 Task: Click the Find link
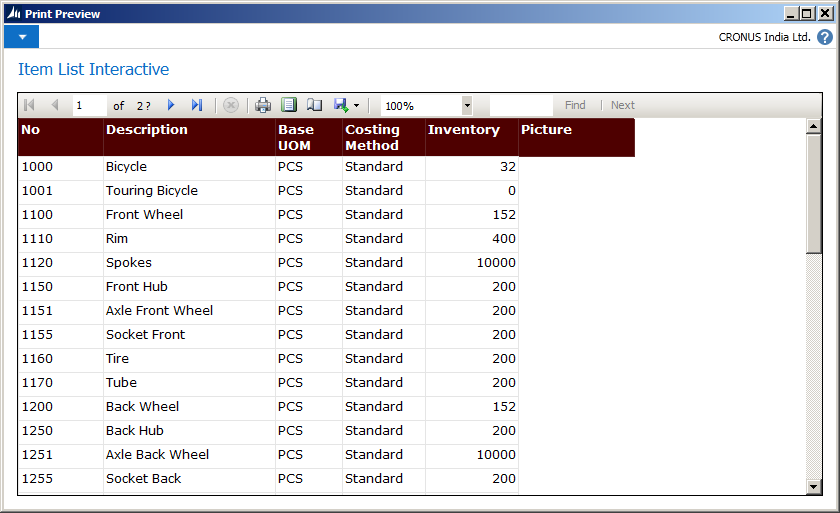pos(575,105)
